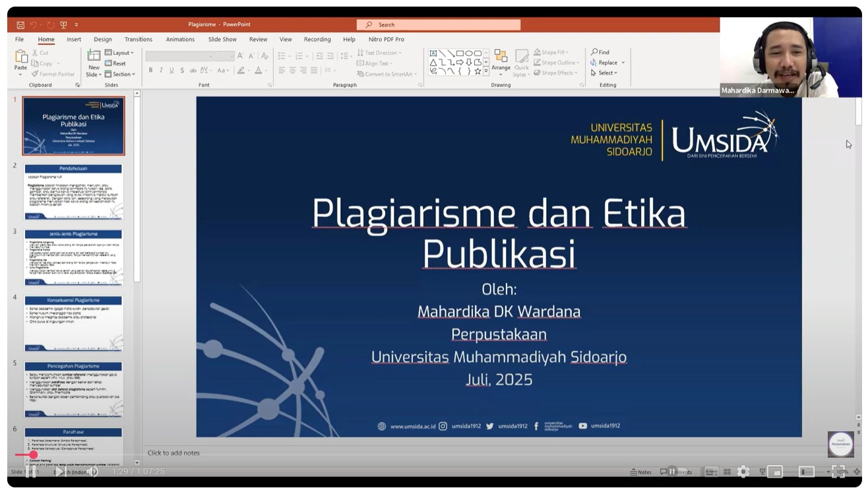Click the text highlight color swatch
868x492 pixels.
coord(241,70)
